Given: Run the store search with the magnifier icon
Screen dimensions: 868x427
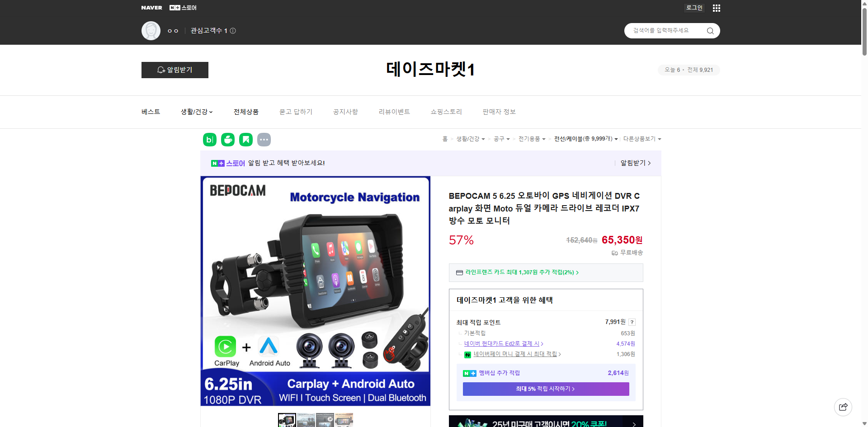Looking at the screenshot, I should (x=710, y=30).
